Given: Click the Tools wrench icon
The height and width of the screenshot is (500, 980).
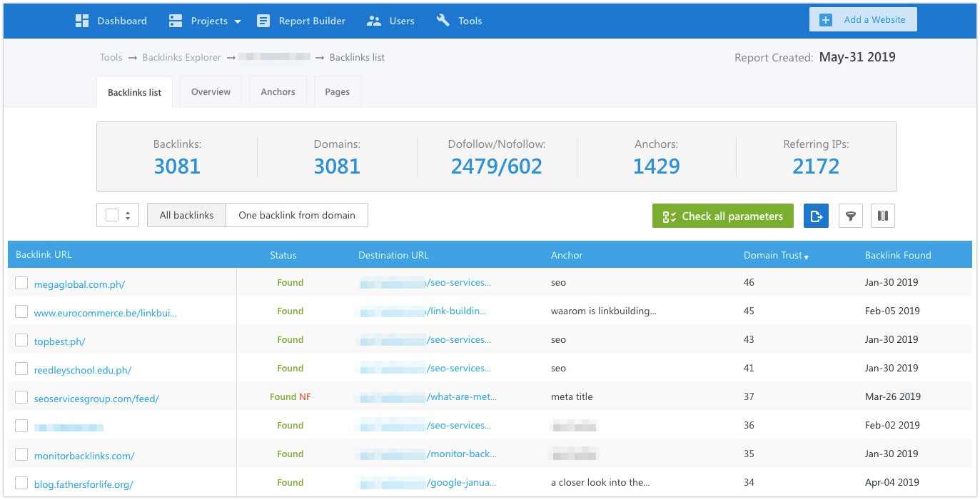Looking at the screenshot, I should tap(443, 21).
